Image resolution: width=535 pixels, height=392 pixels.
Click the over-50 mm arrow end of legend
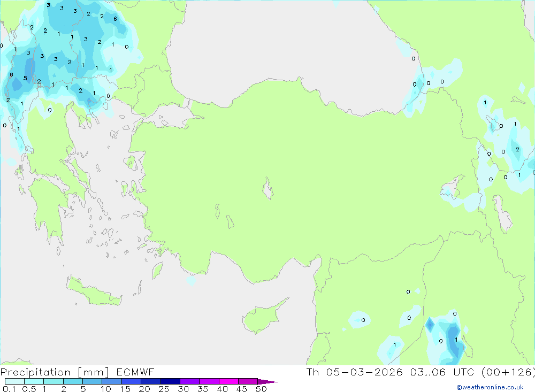point(267,382)
